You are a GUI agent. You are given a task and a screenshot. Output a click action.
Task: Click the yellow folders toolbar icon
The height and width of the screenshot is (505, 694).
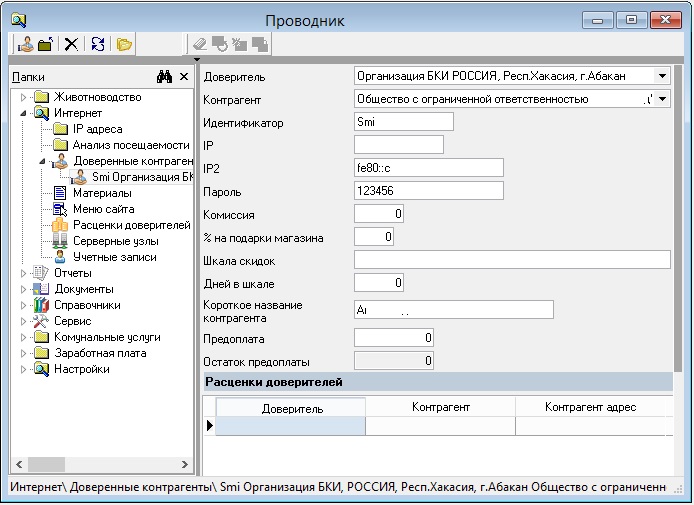pyautogui.click(x=124, y=44)
